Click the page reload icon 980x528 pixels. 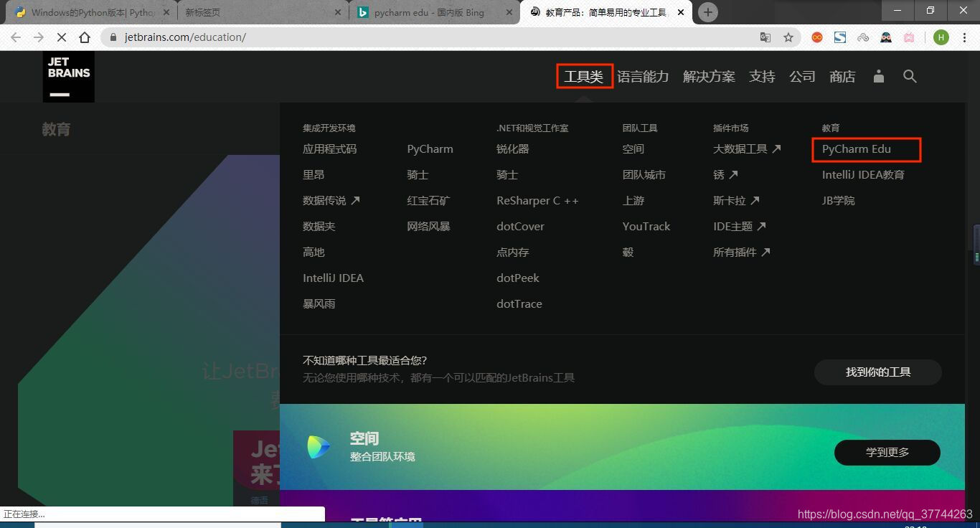click(x=61, y=37)
